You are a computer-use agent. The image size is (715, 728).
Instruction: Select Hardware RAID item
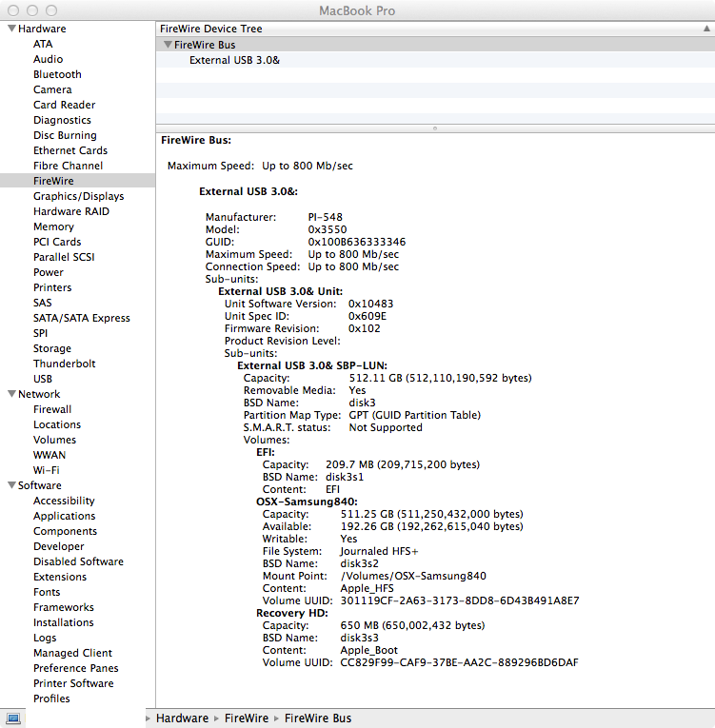coord(71,211)
